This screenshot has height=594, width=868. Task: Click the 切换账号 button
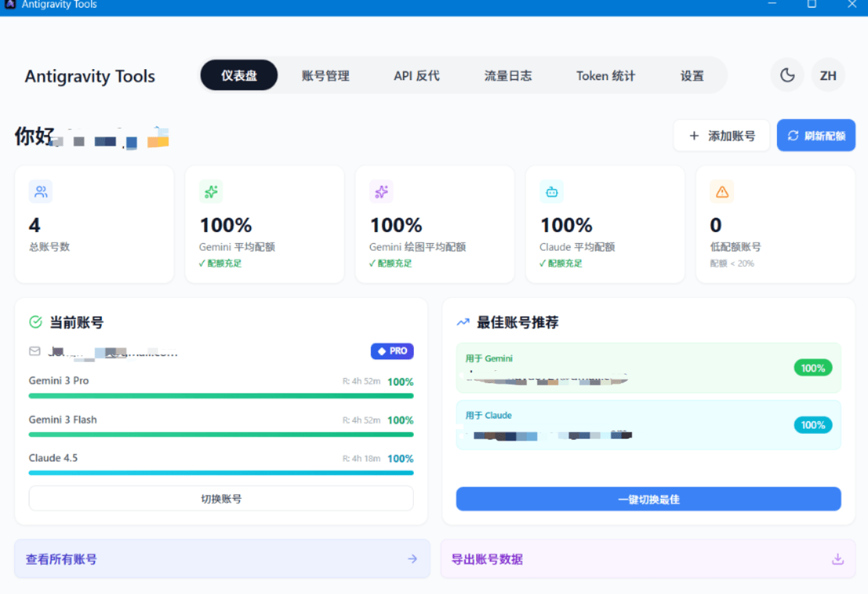point(221,498)
